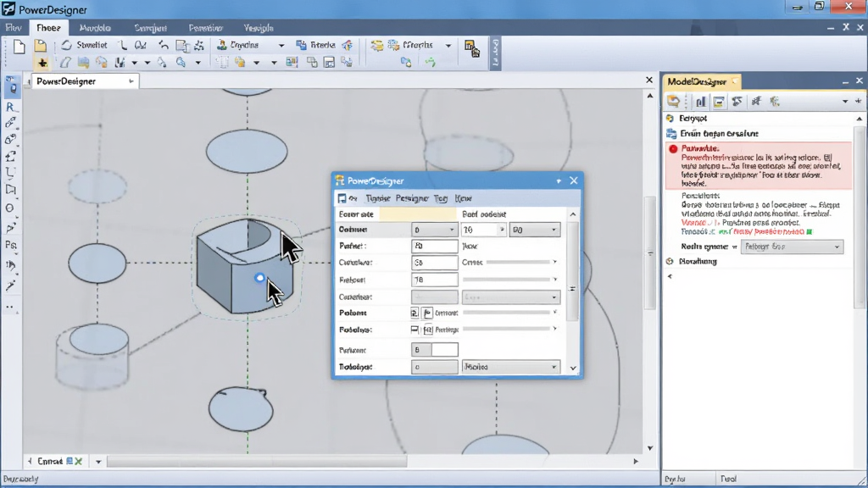Screen dimensions: 868x488
Task: Open the first dropdown in the Oaliner row
Action: click(434, 230)
